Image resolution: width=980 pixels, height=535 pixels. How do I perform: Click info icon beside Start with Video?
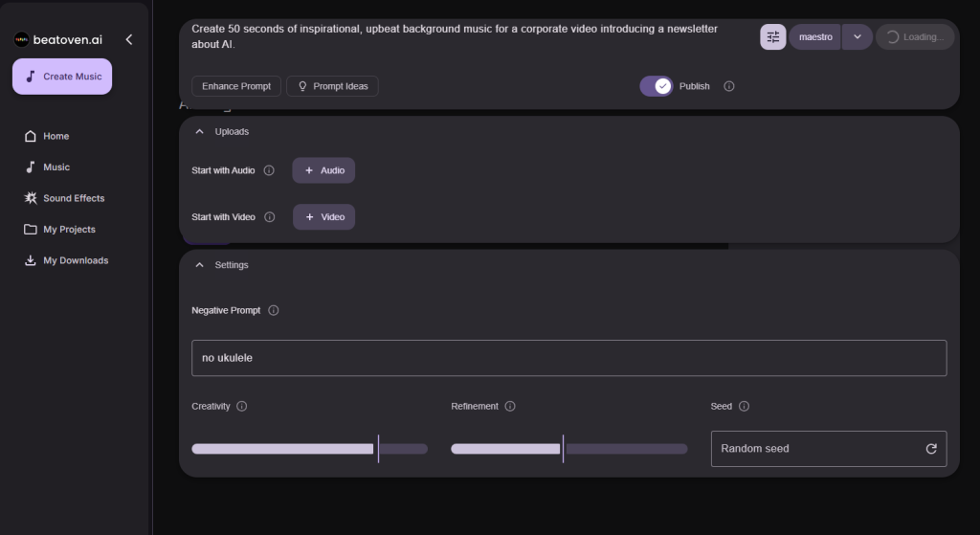(x=269, y=217)
